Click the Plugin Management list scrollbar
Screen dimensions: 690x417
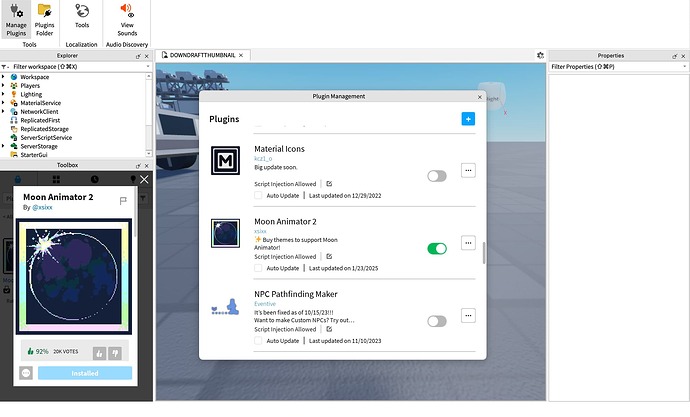tap(484, 253)
